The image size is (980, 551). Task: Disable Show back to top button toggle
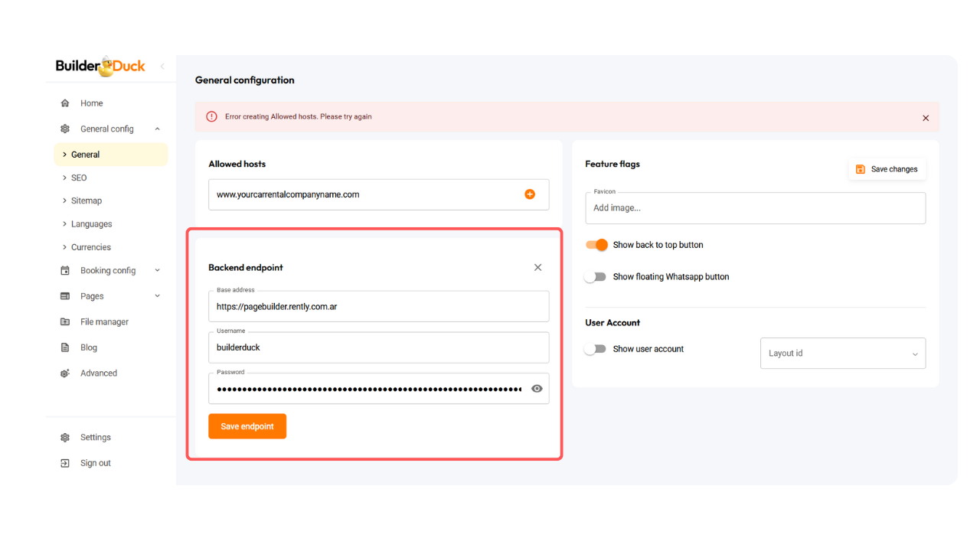[x=596, y=245]
